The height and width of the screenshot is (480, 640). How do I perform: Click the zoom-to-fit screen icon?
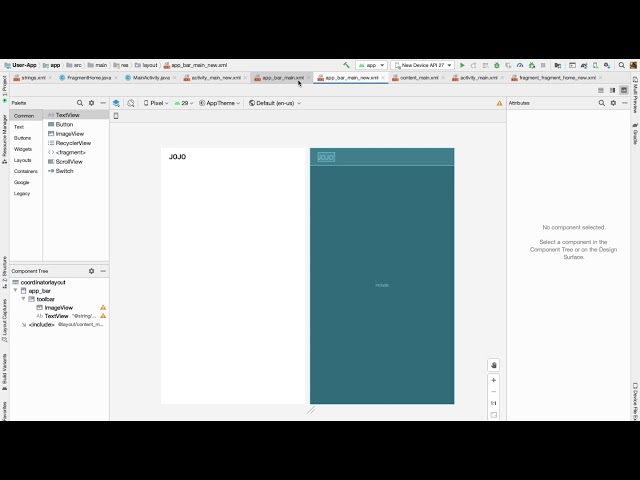(x=493, y=415)
